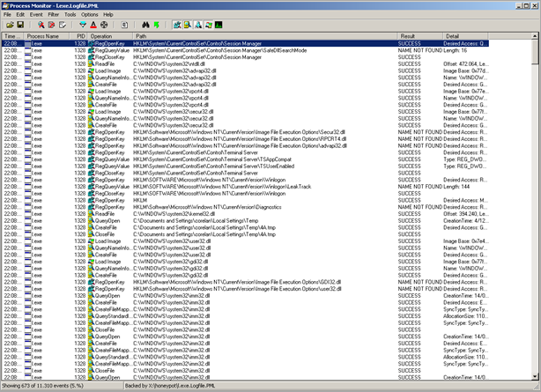This screenshot has height=392, width=541.
Task: Open the Options menu
Action: tap(90, 14)
